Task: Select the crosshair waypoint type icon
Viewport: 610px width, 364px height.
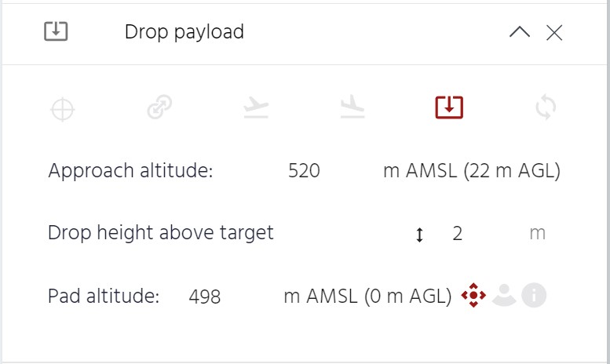Action: 63,110
